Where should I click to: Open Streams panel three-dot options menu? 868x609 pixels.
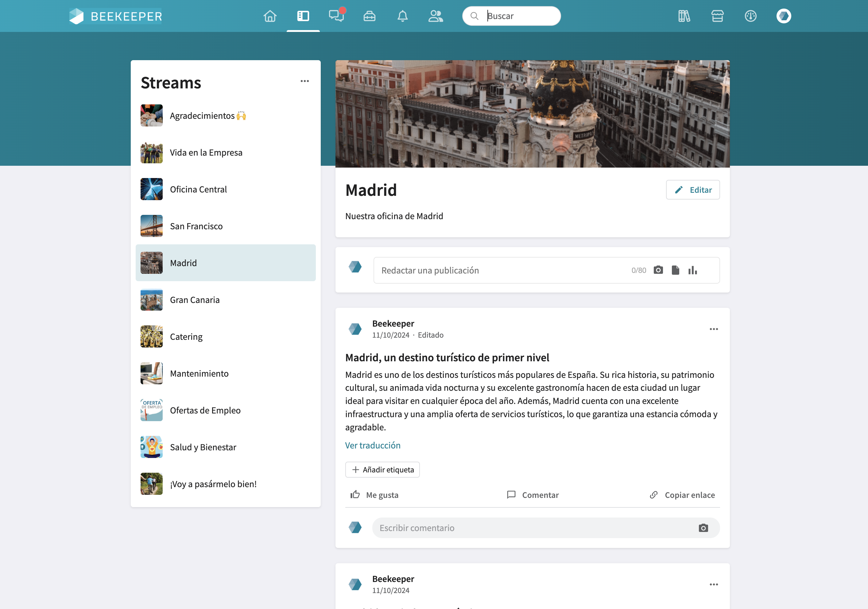click(305, 81)
